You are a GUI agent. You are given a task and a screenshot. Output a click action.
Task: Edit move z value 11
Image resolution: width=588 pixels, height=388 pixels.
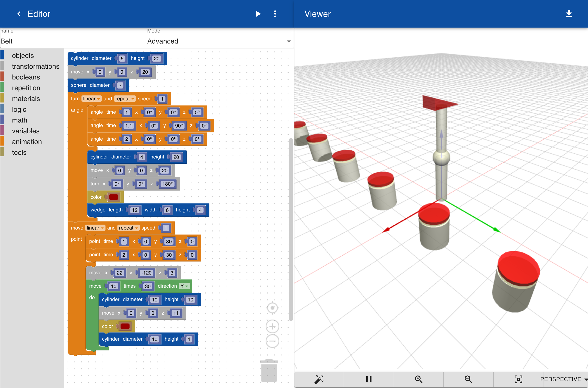[x=176, y=313]
